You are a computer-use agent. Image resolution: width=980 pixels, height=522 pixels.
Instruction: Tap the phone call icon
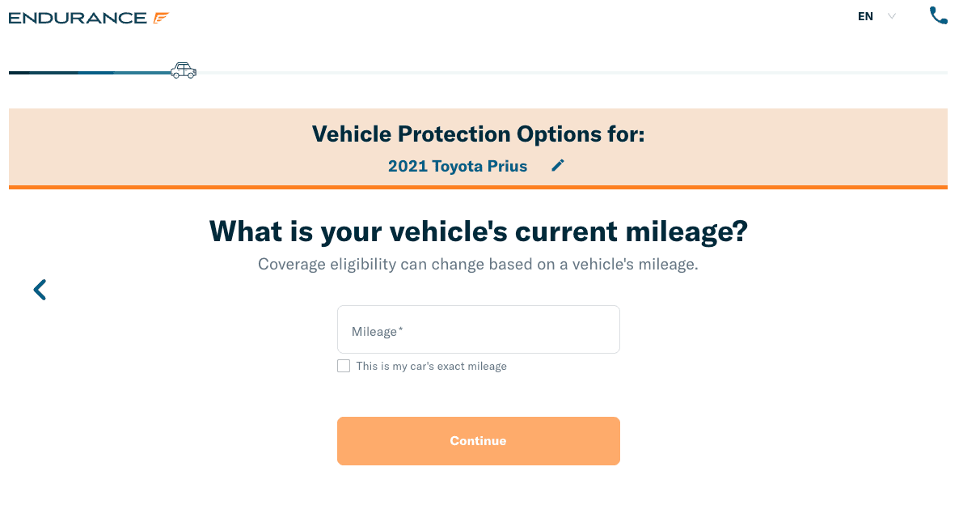pyautogui.click(x=938, y=16)
